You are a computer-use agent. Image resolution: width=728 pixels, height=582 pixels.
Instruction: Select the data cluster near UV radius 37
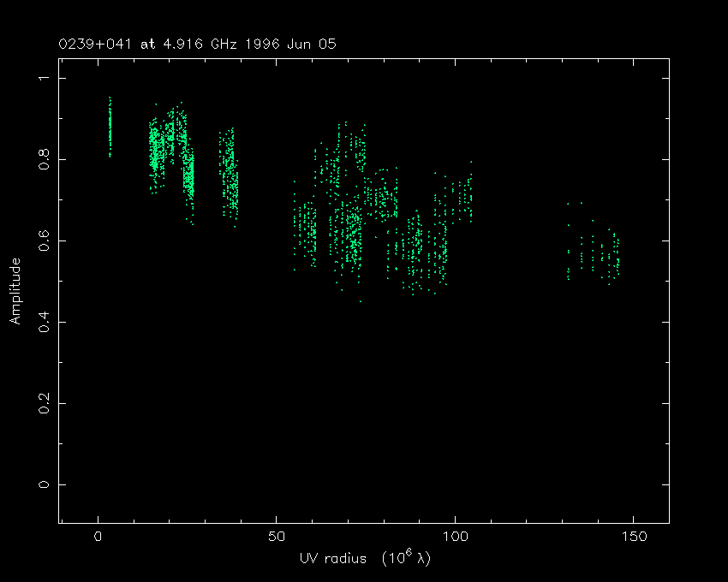coord(230,175)
